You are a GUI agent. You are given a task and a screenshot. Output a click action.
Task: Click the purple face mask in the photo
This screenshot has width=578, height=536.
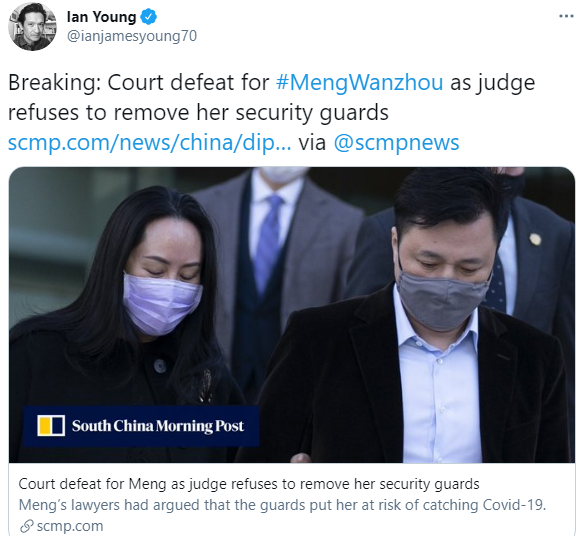(x=161, y=303)
